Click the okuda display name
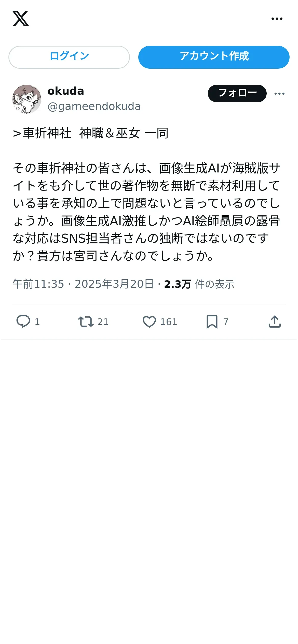 point(66,91)
